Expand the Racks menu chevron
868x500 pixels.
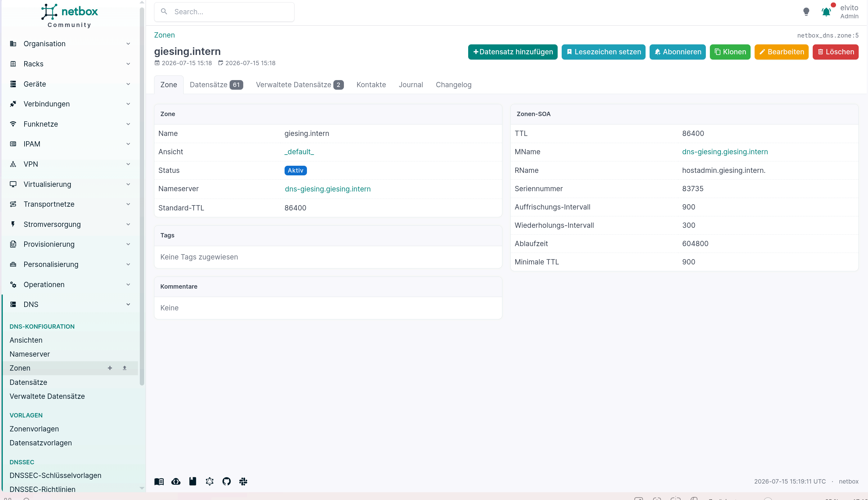128,64
